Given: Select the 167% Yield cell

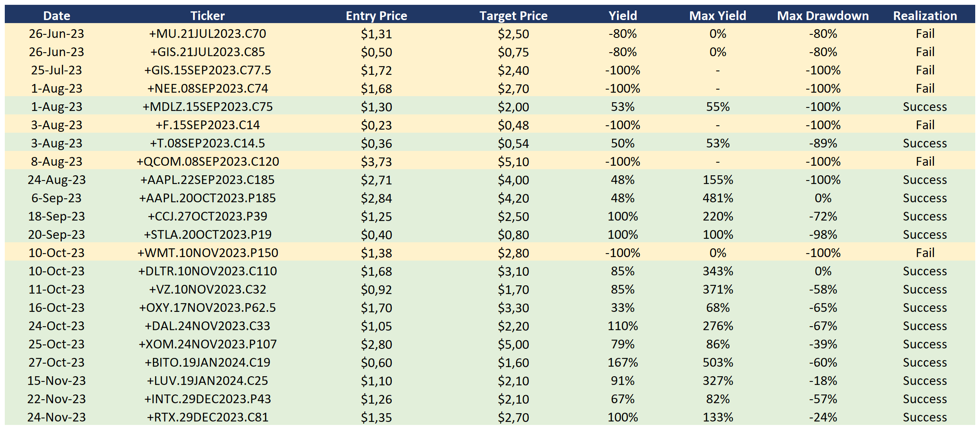Looking at the screenshot, I should pyautogui.click(x=623, y=363).
